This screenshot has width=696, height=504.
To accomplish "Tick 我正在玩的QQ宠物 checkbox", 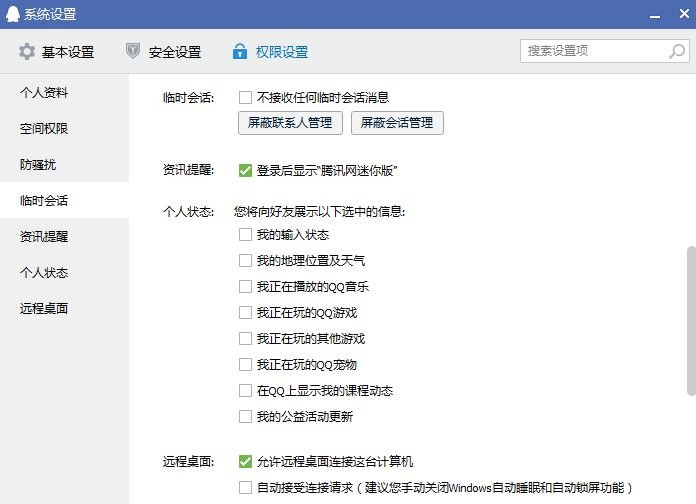I will 245,365.
